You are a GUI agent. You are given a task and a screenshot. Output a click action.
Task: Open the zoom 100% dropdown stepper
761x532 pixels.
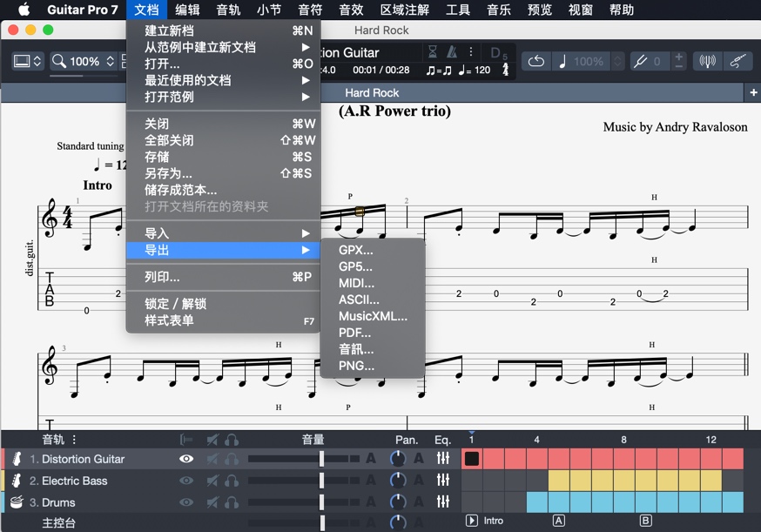[111, 61]
